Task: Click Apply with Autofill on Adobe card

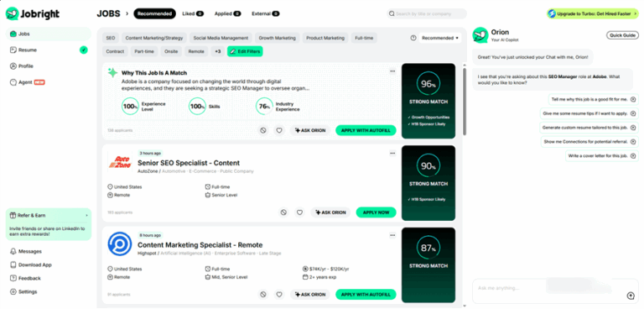Action: coord(366,130)
